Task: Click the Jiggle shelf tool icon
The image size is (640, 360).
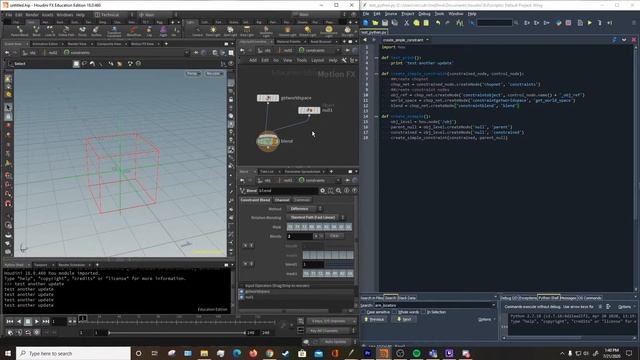Action: coord(163,30)
